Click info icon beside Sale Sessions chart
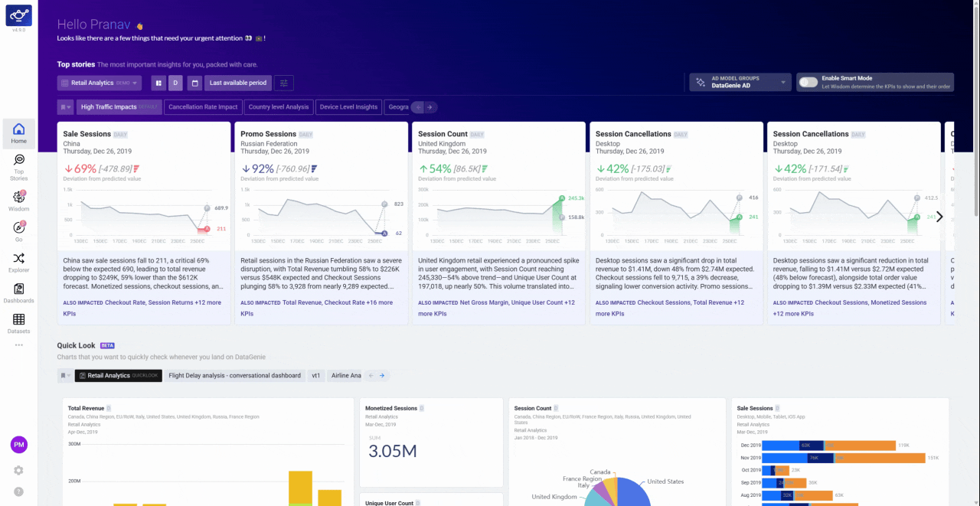The width and height of the screenshot is (980, 506). [x=778, y=408]
